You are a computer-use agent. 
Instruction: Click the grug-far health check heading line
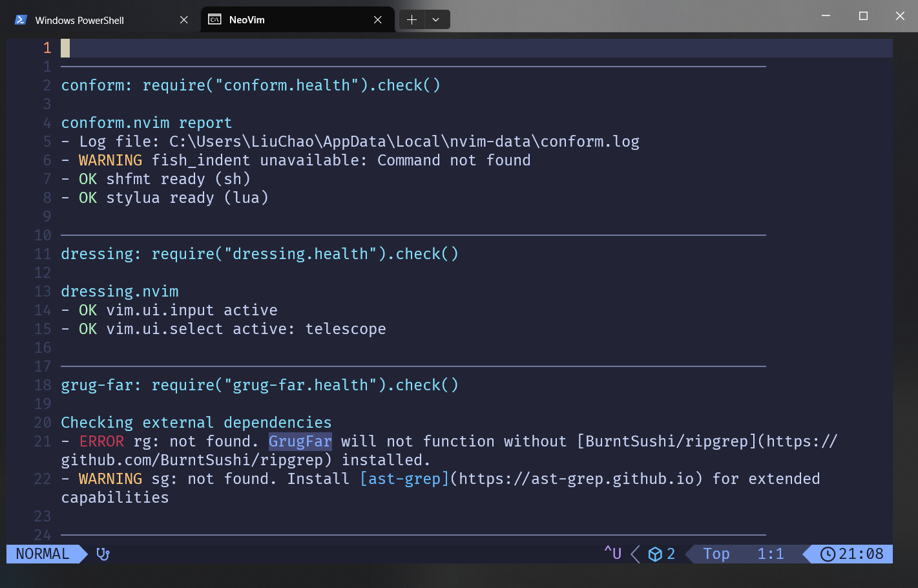(x=260, y=385)
